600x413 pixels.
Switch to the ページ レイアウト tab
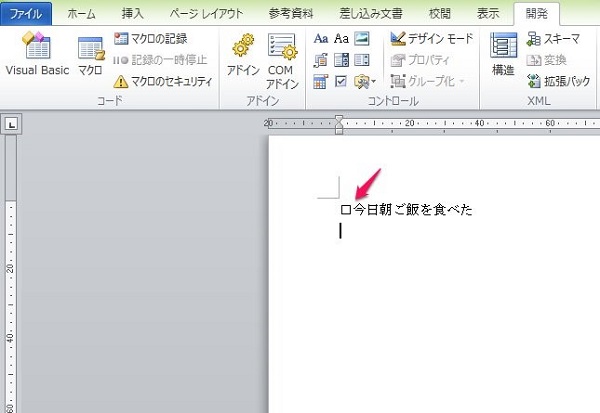[206, 14]
